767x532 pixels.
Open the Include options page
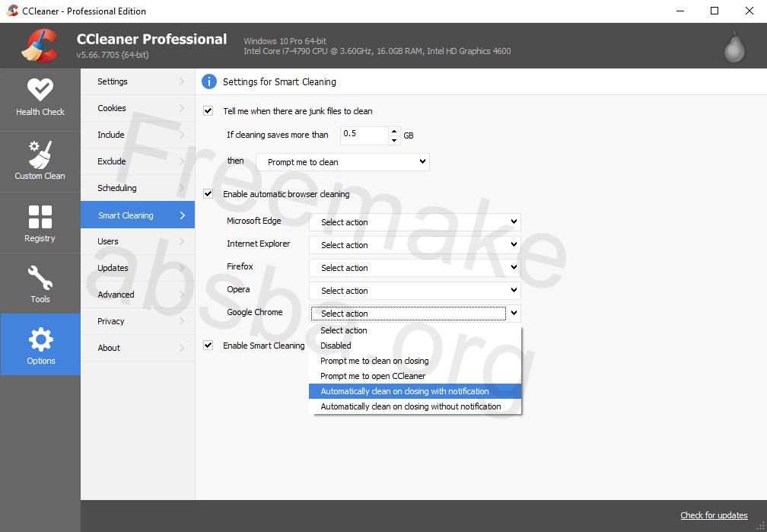click(x=138, y=135)
